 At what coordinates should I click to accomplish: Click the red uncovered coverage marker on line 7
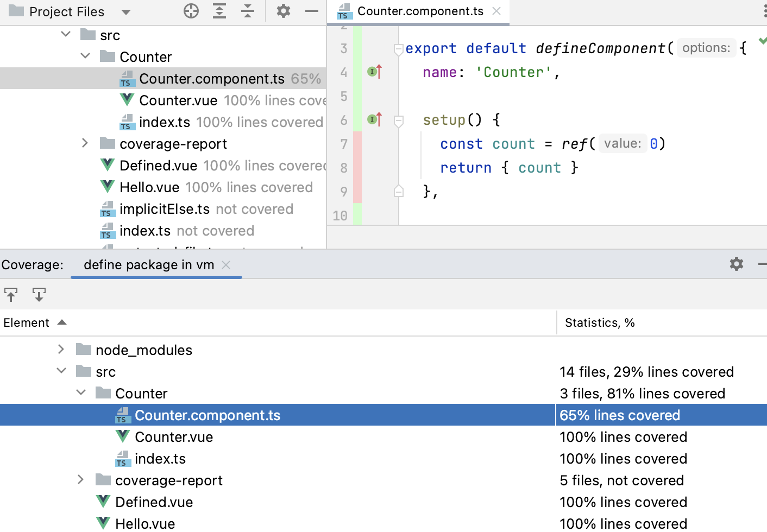pos(357,144)
